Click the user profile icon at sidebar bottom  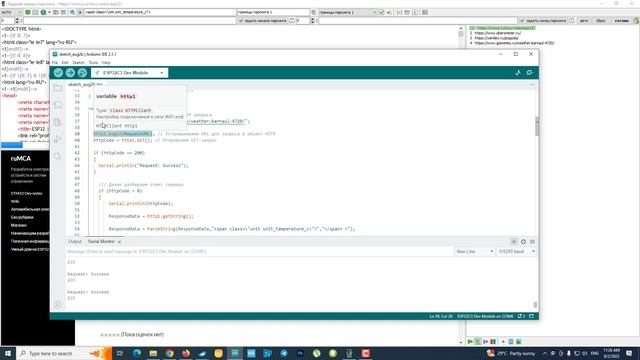click(x=58, y=305)
